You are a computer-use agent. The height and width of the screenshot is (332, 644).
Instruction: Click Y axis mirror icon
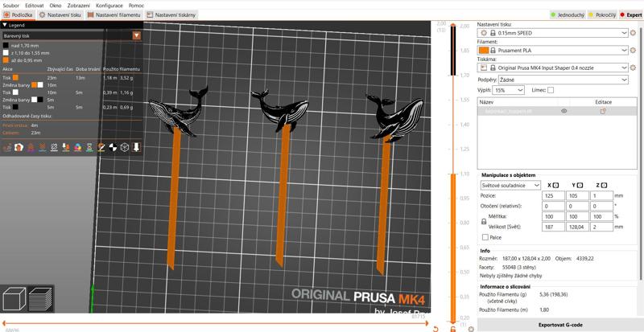click(x=580, y=186)
